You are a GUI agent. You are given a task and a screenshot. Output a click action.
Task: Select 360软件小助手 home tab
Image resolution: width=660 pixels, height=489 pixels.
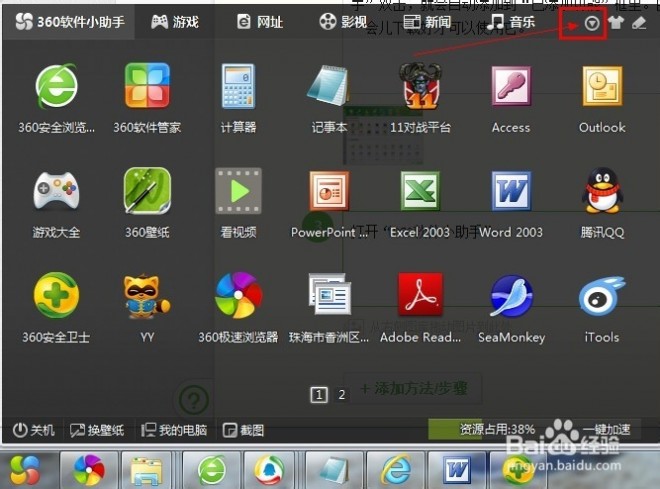pyautogui.click(x=69, y=21)
